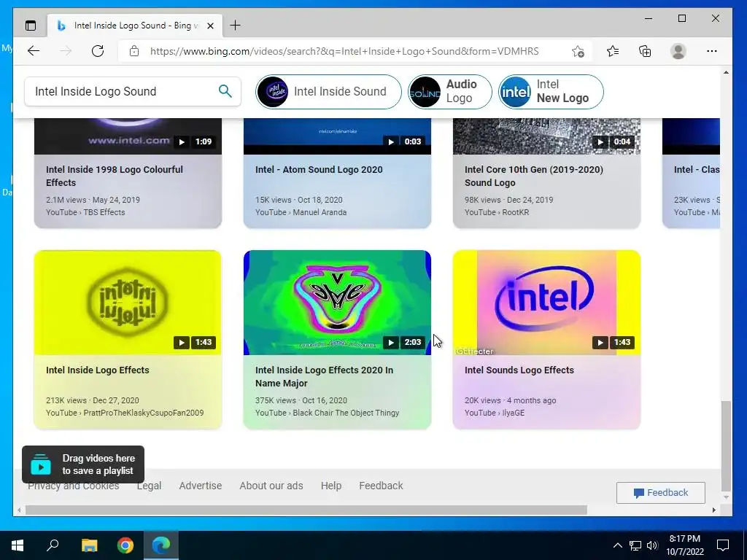
Task: Open the Favorites list icon
Action: [x=613, y=51]
